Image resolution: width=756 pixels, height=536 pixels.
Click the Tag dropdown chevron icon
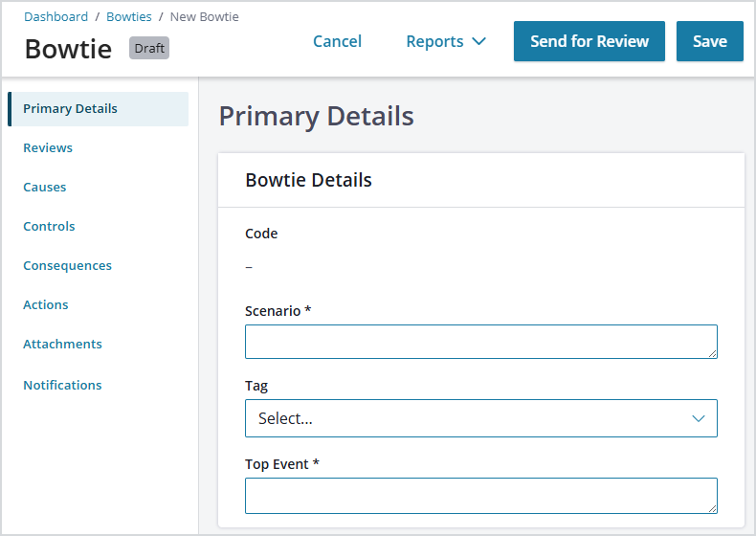[699, 418]
